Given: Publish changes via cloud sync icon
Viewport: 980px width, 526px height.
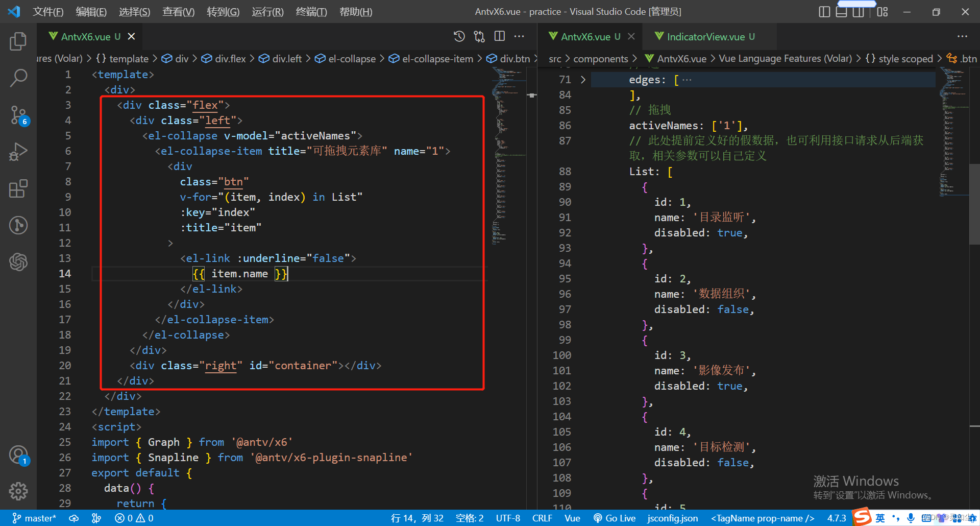Looking at the screenshot, I should point(74,518).
